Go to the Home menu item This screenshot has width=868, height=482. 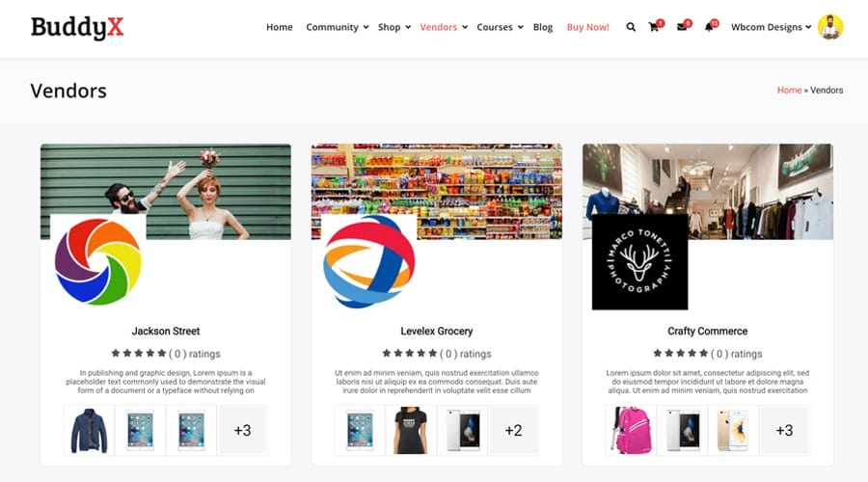(x=280, y=27)
